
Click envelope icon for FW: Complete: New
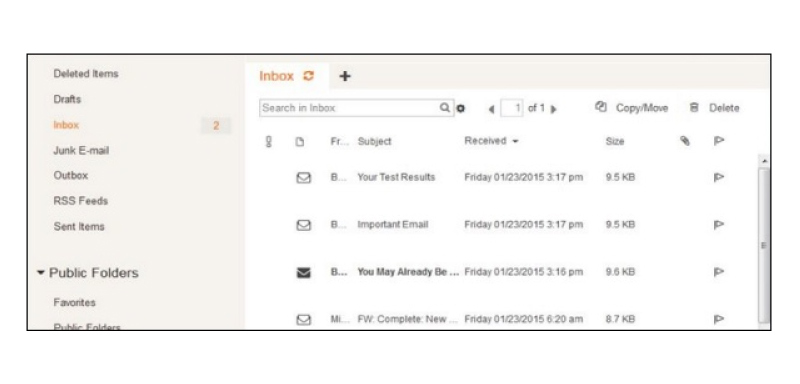(x=304, y=320)
